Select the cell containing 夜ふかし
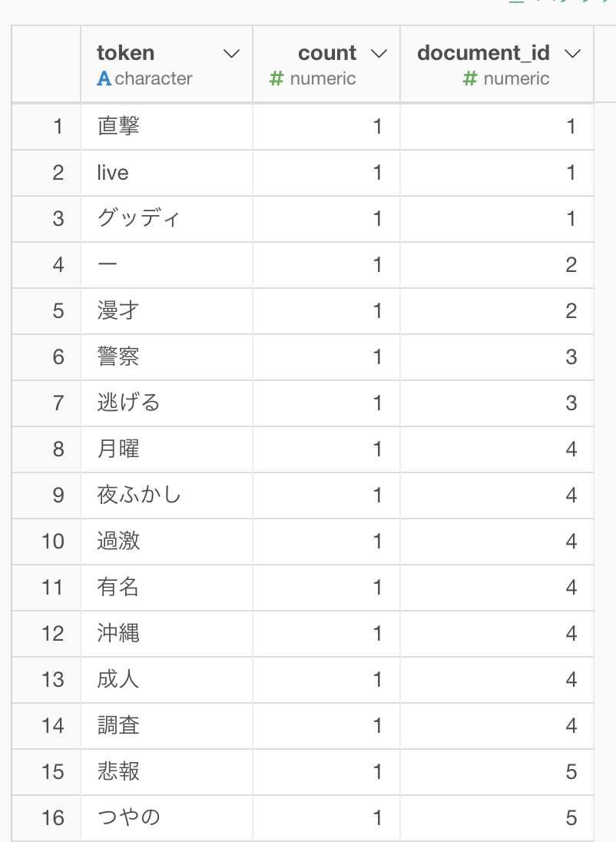The height and width of the screenshot is (842, 616). pyautogui.click(x=167, y=495)
